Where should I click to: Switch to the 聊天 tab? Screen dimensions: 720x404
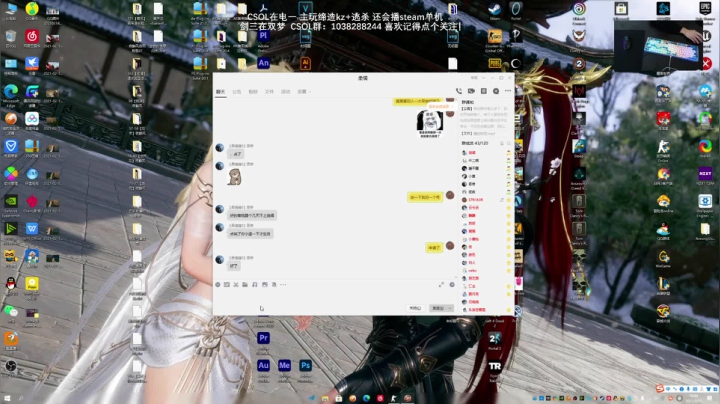coord(220,92)
